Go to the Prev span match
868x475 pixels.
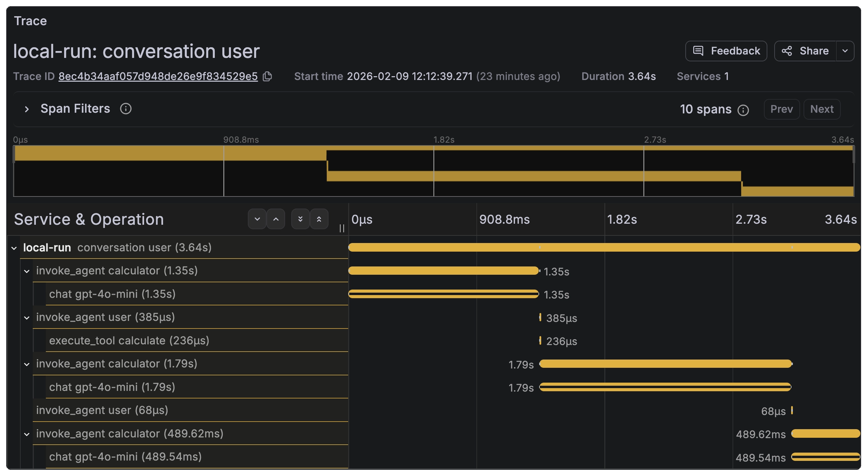click(x=781, y=109)
